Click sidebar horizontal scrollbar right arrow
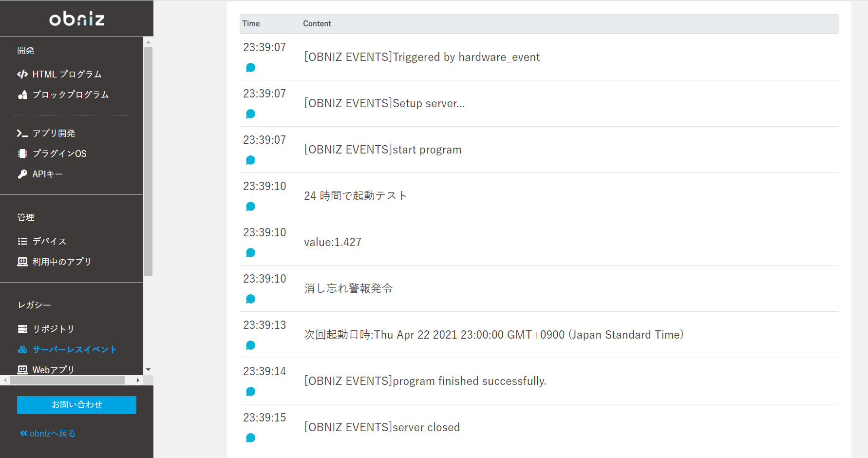Screen dimensions: 868x458 click(x=138, y=380)
